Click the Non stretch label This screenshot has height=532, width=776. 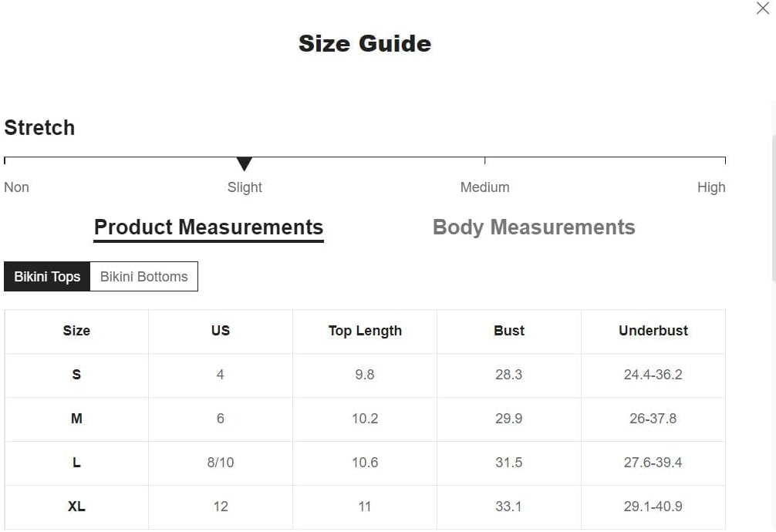pyautogui.click(x=16, y=187)
